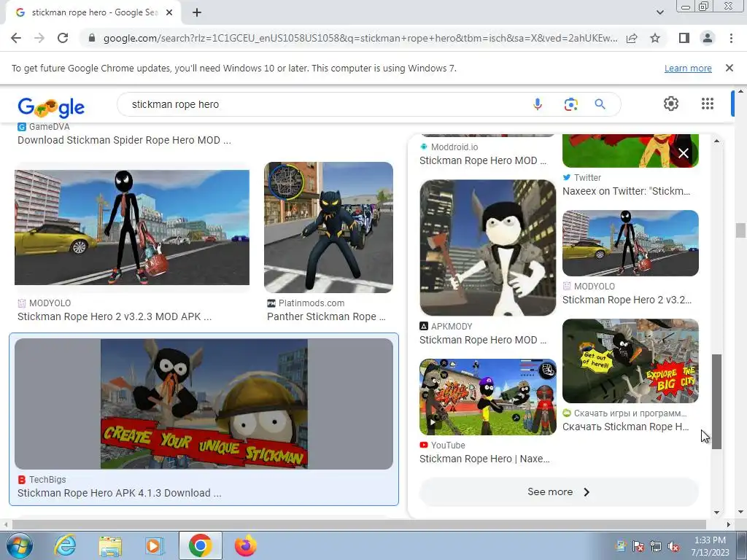Open the GameDVA Stickman Spider Rope result

[x=124, y=140]
